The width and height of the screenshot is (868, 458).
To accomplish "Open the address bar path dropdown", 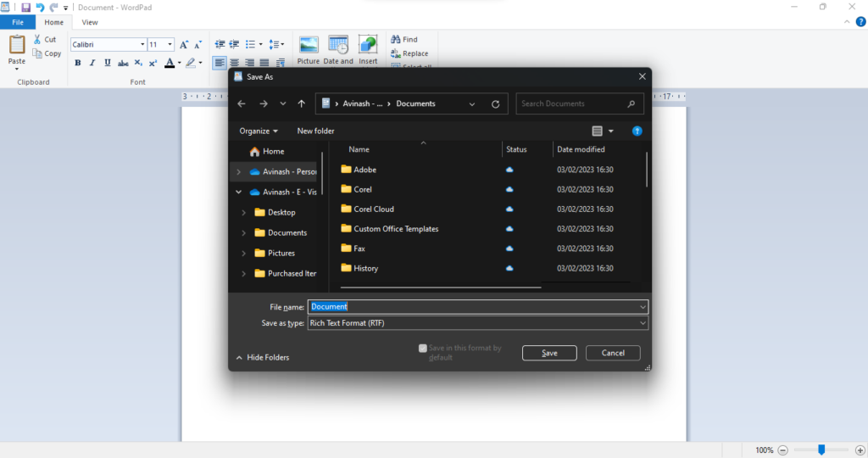I will (x=471, y=103).
